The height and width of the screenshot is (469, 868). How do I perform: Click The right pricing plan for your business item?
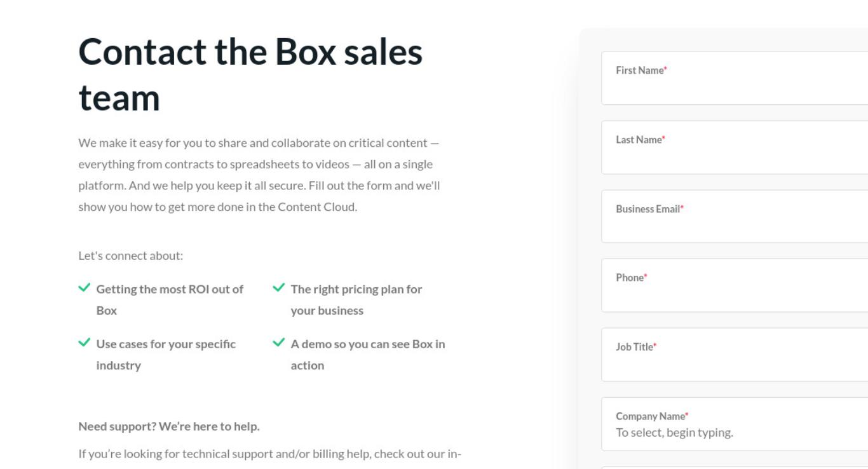click(356, 300)
